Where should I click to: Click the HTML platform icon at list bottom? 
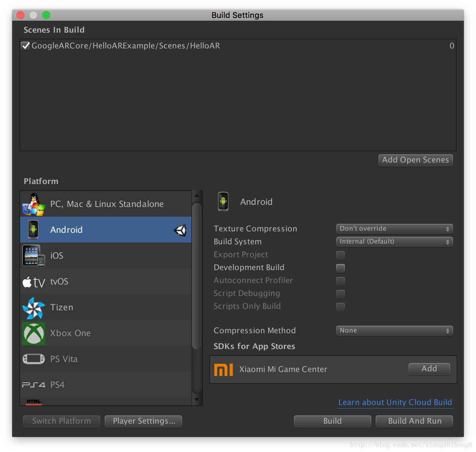tap(34, 402)
